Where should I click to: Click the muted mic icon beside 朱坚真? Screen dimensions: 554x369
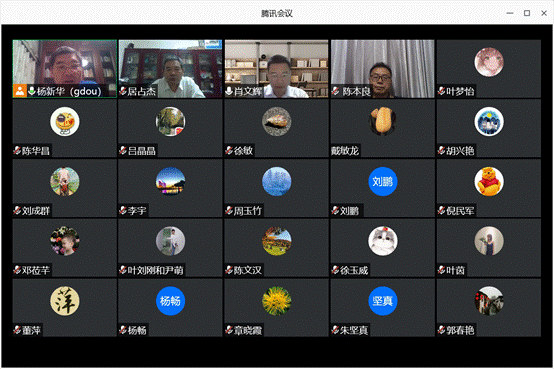click(335, 330)
